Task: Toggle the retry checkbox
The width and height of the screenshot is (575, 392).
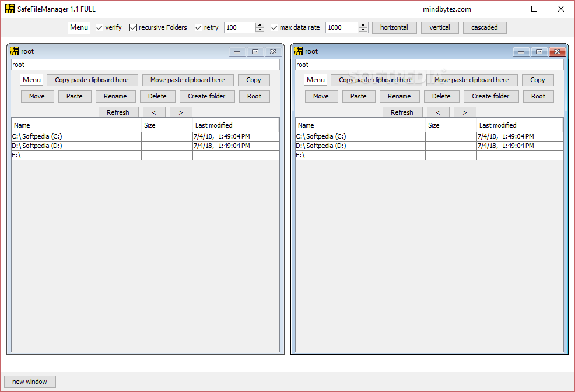Action: pos(198,27)
